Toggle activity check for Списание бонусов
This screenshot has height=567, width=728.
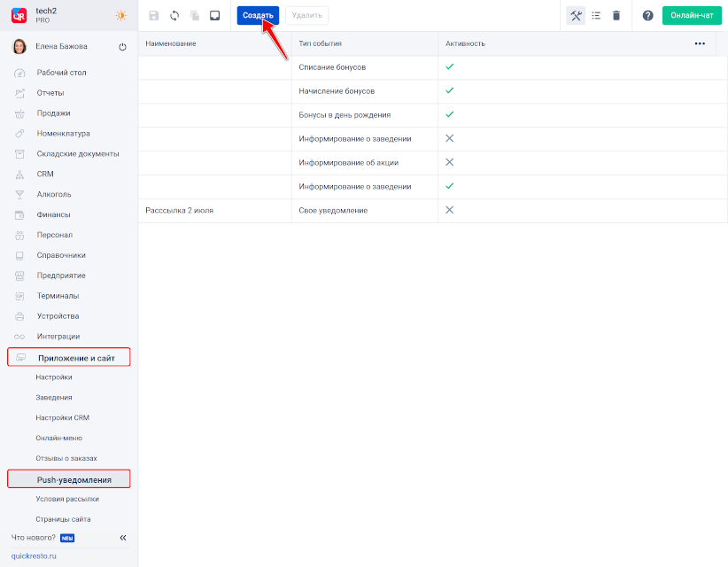[x=449, y=67]
